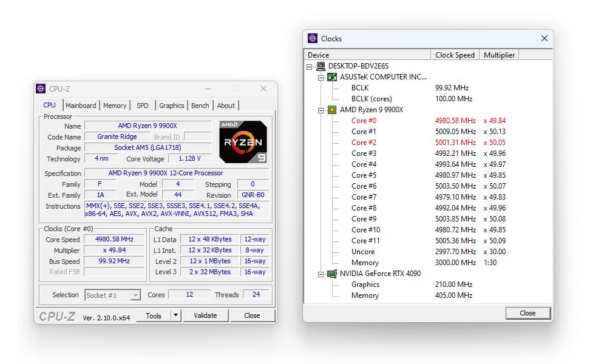The height and width of the screenshot is (364, 607).
Task: Click the Multiplier column header
Action: (x=499, y=55)
